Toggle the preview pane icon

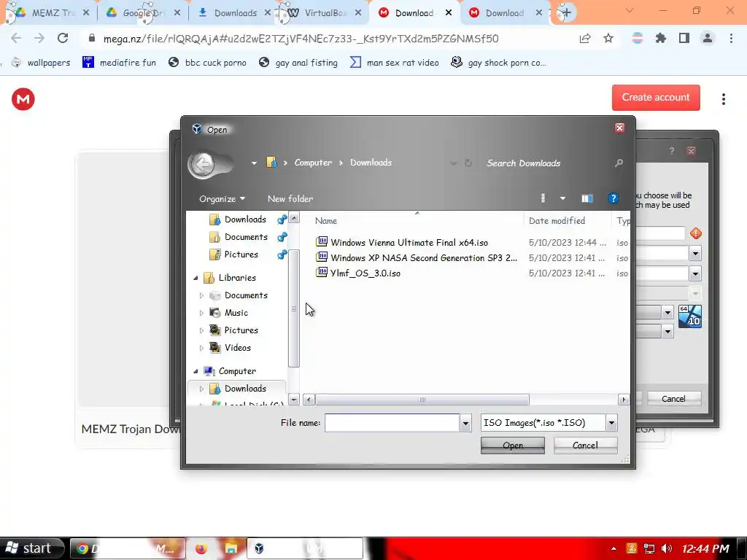[587, 198]
